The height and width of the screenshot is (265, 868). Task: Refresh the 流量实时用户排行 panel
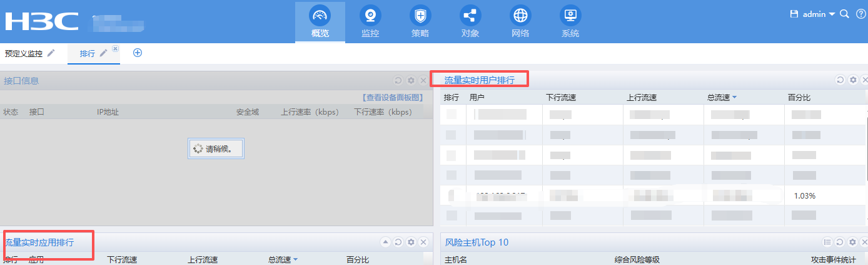[840, 80]
